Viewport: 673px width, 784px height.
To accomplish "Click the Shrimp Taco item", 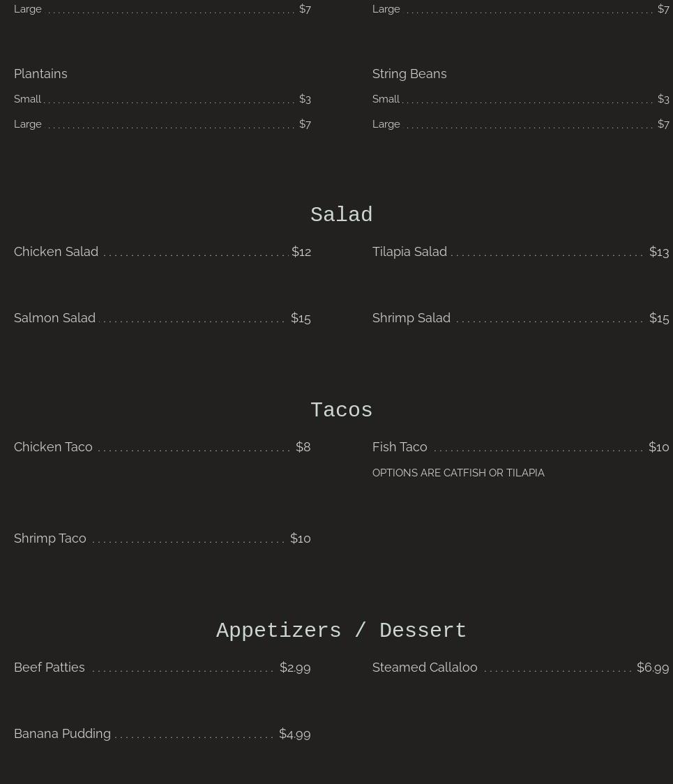I will click(x=50, y=538).
